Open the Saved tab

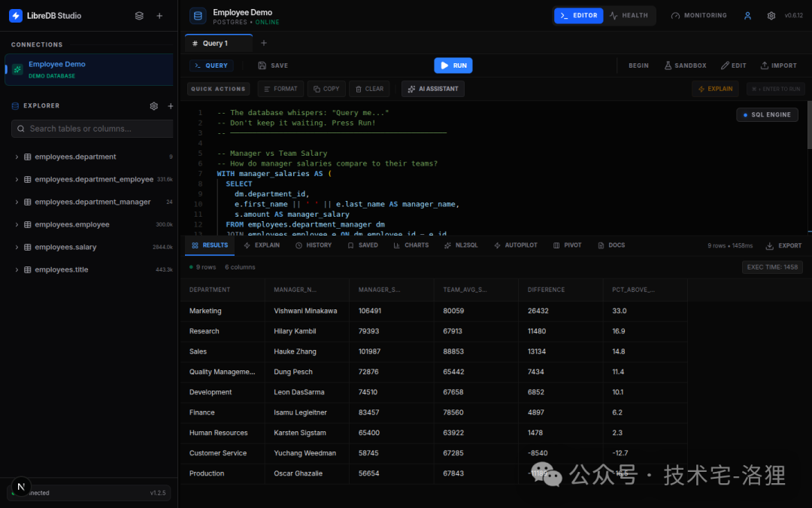click(x=362, y=245)
